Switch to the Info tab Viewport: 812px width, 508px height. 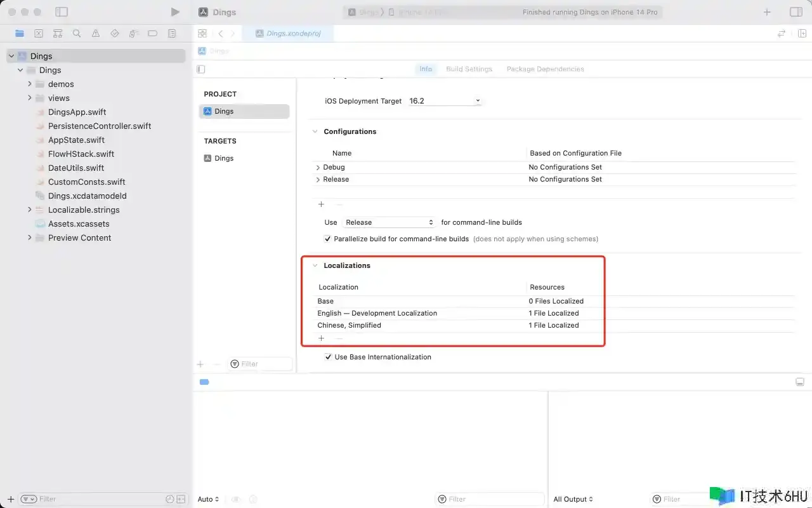click(x=426, y=69)
